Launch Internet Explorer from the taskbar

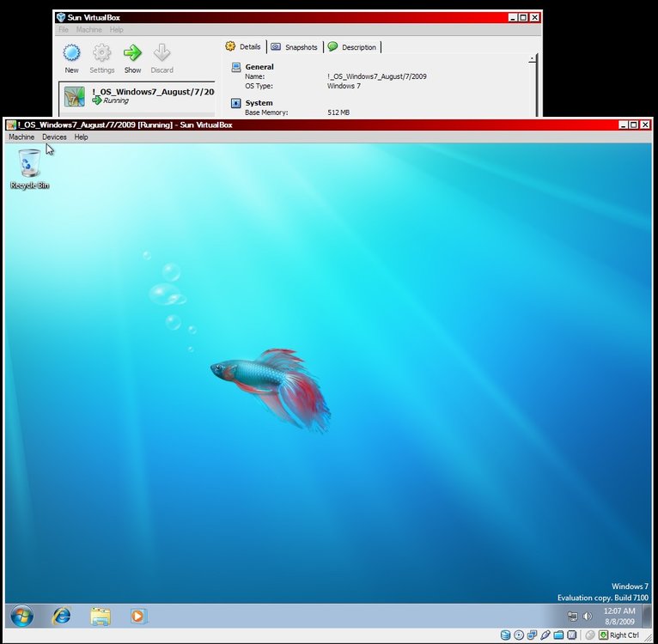coord(61,617)
